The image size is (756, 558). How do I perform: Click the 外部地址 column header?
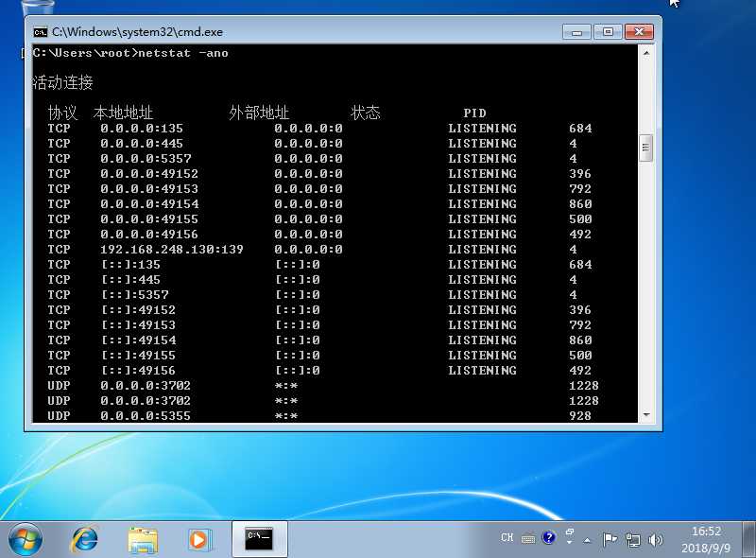(x=259, y=113)
